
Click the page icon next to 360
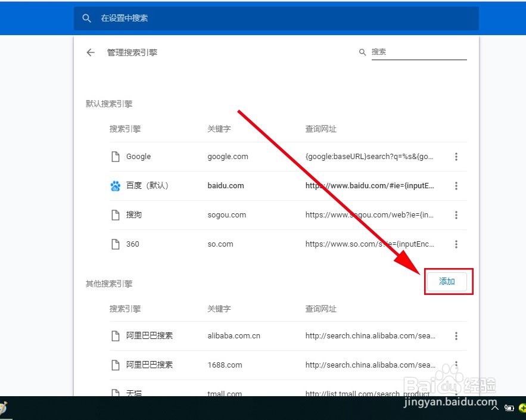coord(116,244)
